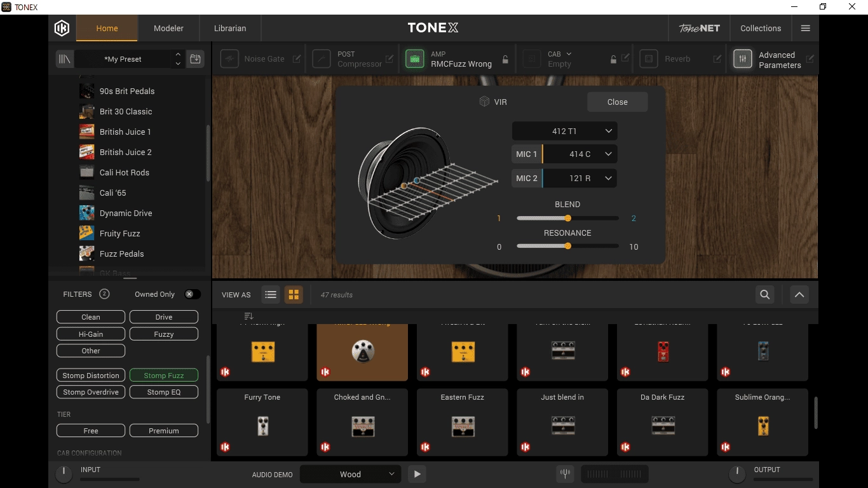Toggle the Owned Only switch
868x488 pixels.
[x=192, y=294]
